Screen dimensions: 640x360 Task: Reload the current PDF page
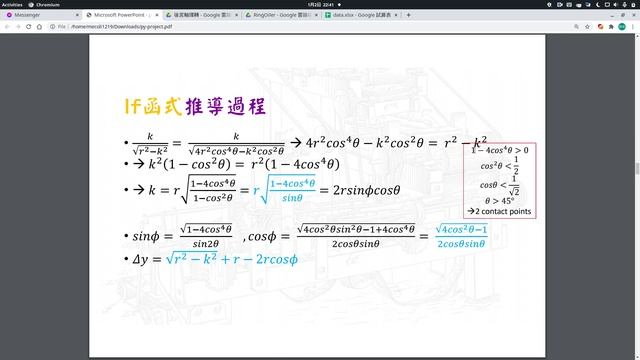[29, 27]
